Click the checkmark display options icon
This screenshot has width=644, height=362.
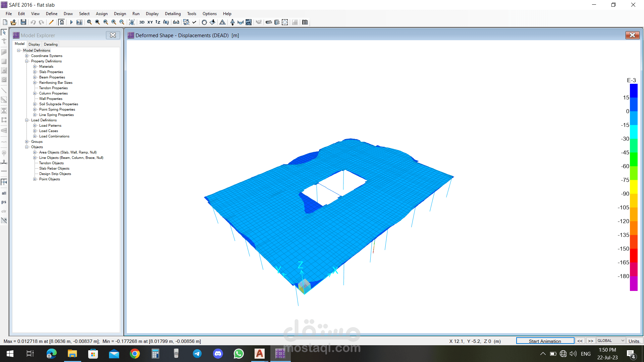(194, 22)
